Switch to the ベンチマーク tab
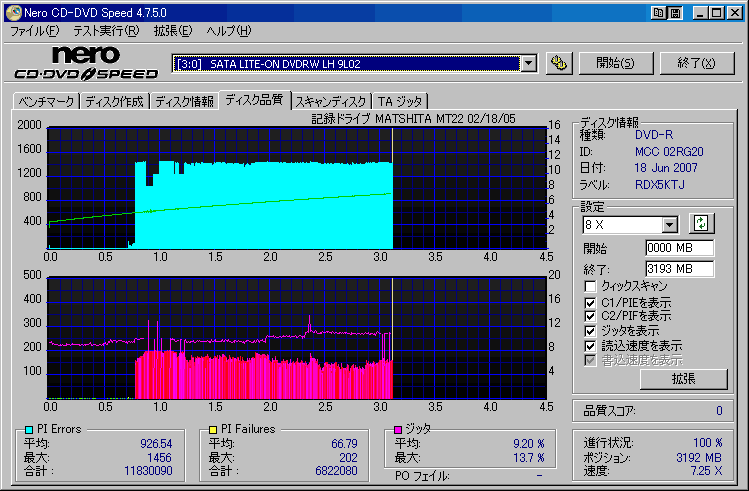This screenshot has height=491, width=749. click(46, 101)
